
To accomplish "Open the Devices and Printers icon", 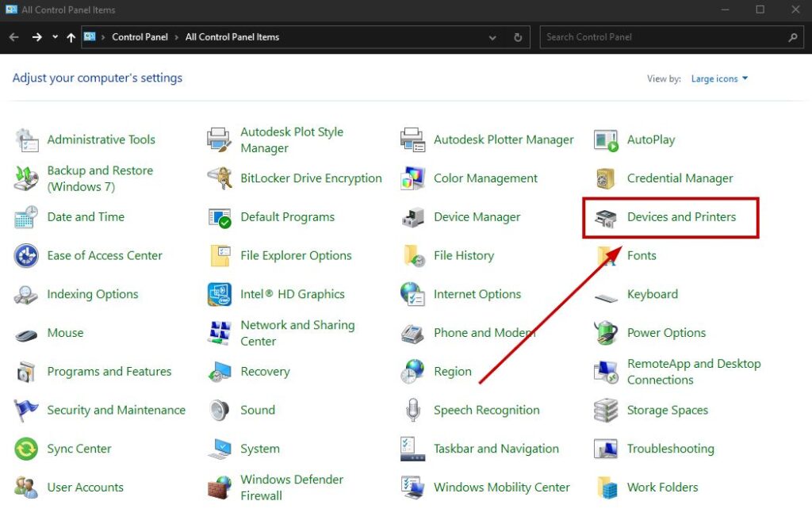I will (x=607, y=217).
